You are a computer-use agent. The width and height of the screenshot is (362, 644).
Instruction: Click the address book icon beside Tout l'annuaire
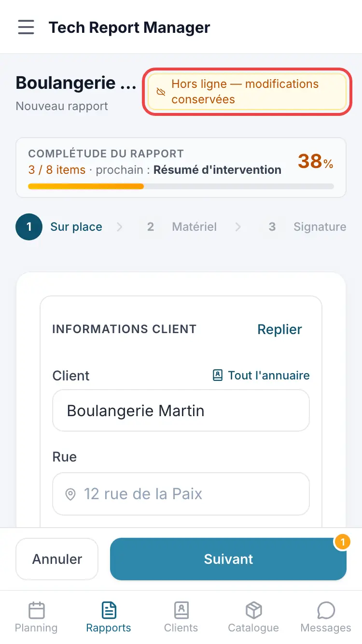coord(218,375)
